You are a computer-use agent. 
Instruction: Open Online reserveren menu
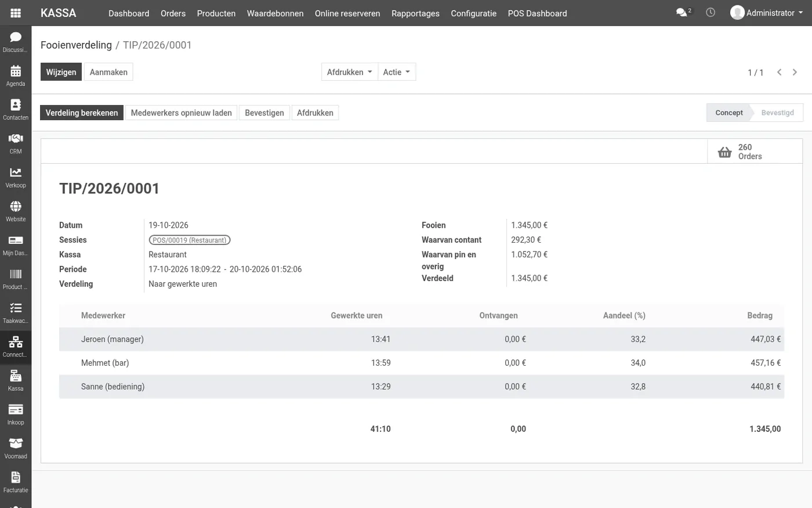[x=347, y=13]
